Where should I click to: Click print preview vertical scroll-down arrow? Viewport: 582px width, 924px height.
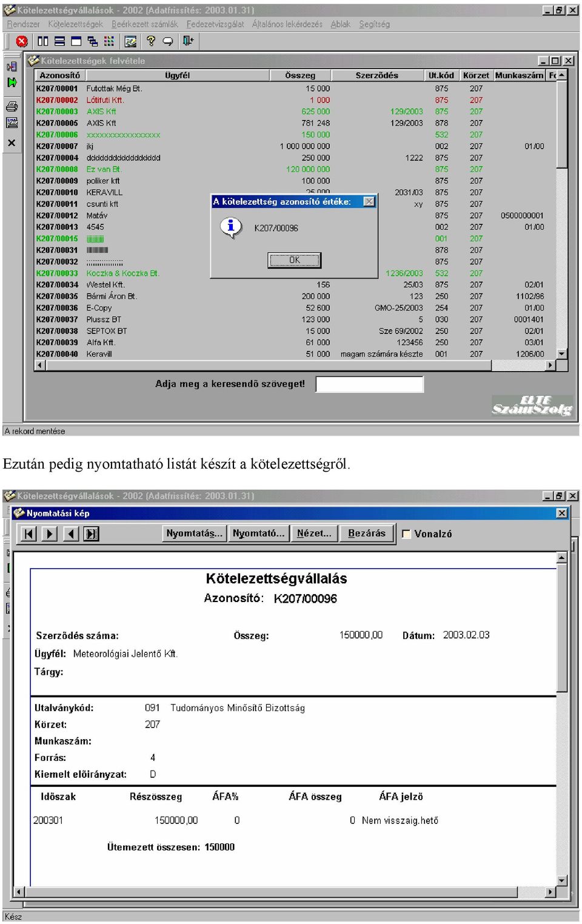(x=562, y=881)
